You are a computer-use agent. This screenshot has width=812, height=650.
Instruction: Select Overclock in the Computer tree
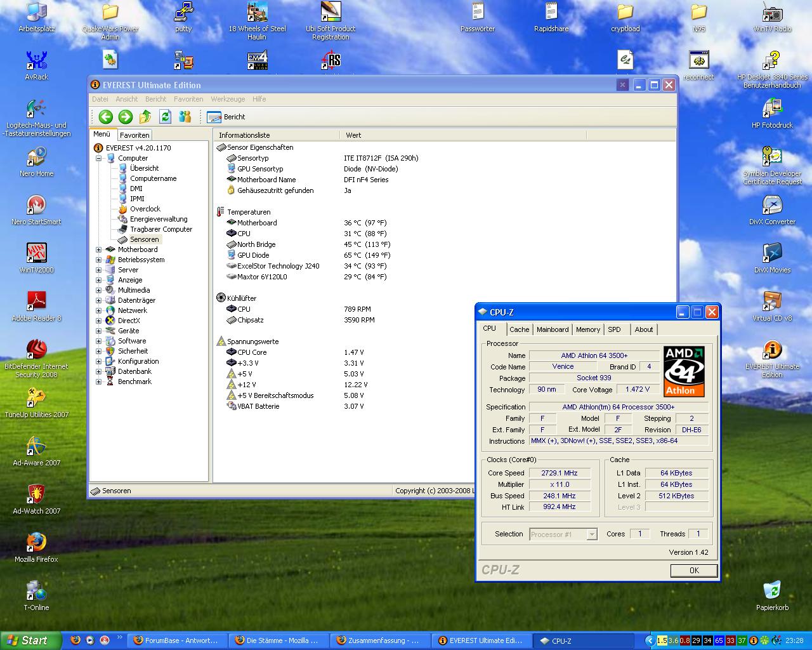coord(145,209)
